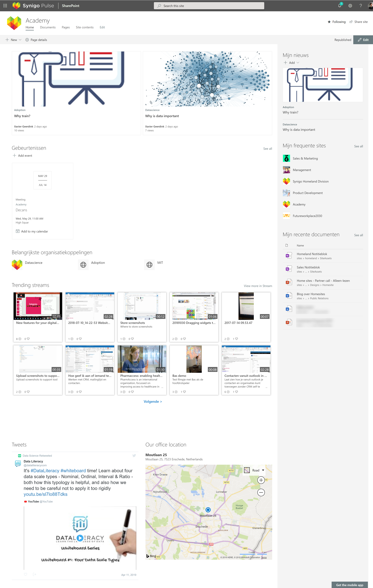Click View more in Stream
This screenshot has height=588, width=373.
pos(258,286)
